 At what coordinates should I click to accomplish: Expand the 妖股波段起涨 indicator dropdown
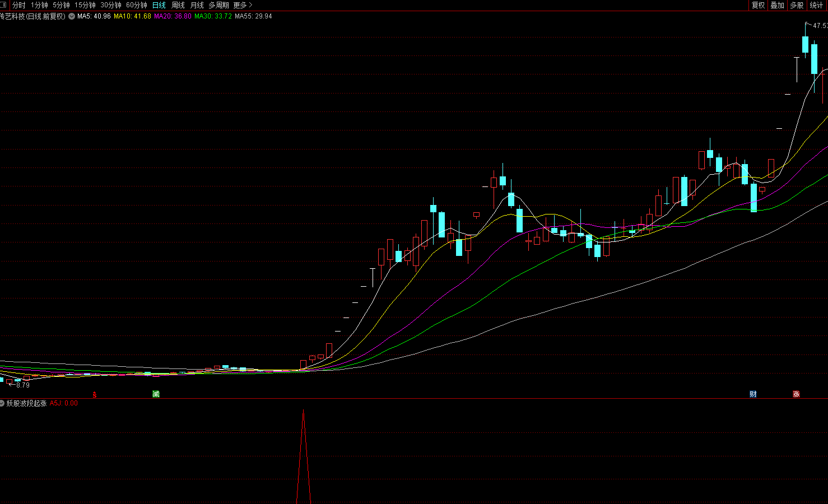(x=2, y=403)
